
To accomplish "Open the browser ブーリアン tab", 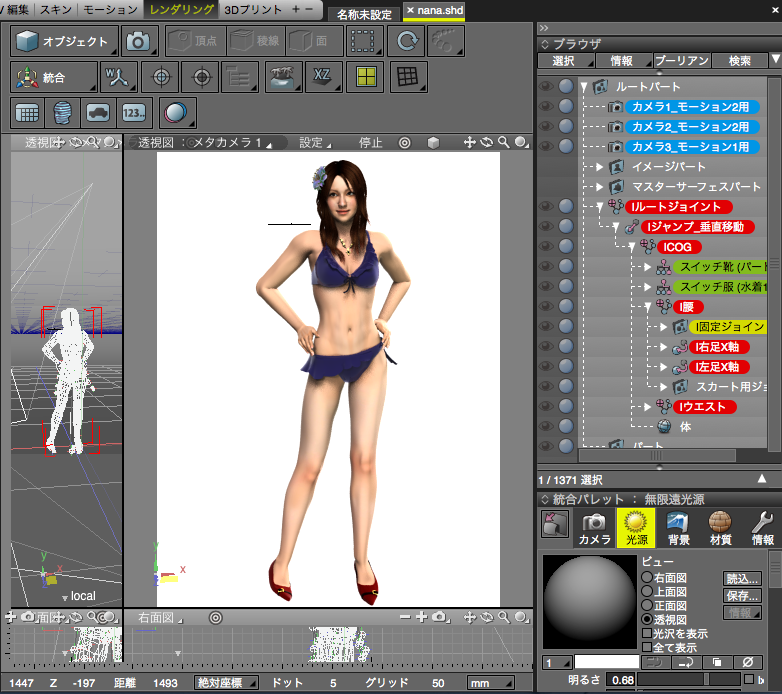I will tap(682, 60).
